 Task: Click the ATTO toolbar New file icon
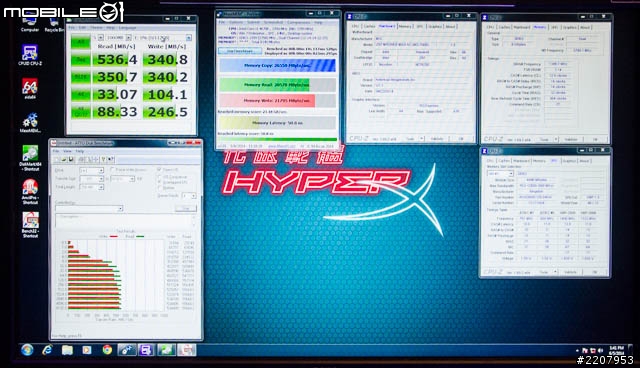pos(58,160)
